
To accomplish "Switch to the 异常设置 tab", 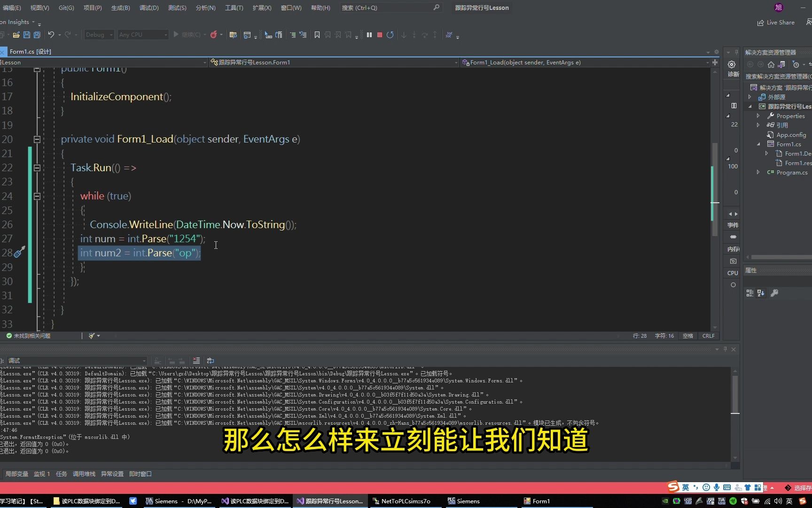I will pos(111,474).
